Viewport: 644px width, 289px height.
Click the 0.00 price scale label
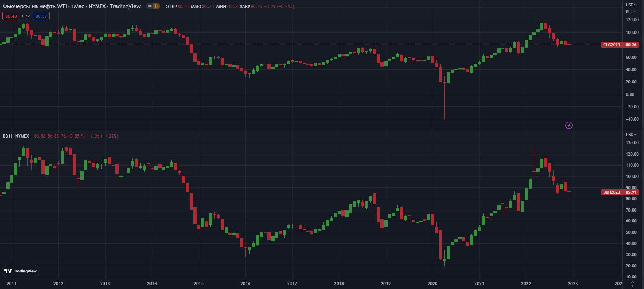[630, 94]
